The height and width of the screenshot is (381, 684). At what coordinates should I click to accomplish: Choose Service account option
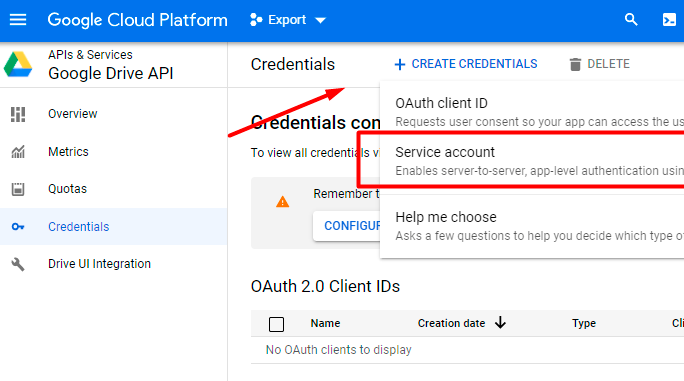pyautogui.click(x=532, y=161)
